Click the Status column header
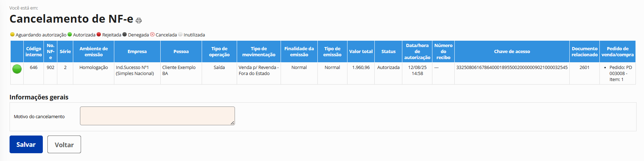The height and width of the screenshot is (161, 644). click(388, 52)
